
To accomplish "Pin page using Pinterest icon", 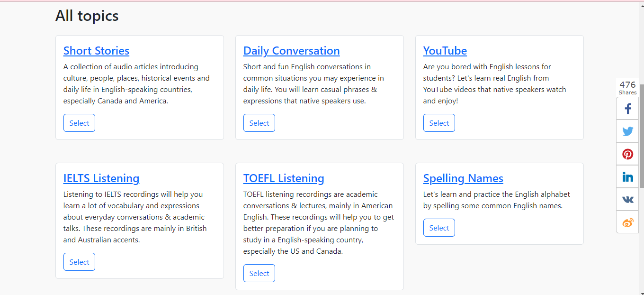I will click(x=628, y=154).
